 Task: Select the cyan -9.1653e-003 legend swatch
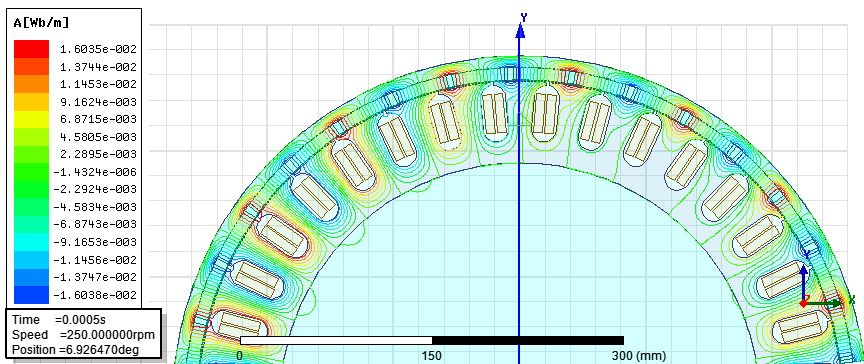point(31,242)
